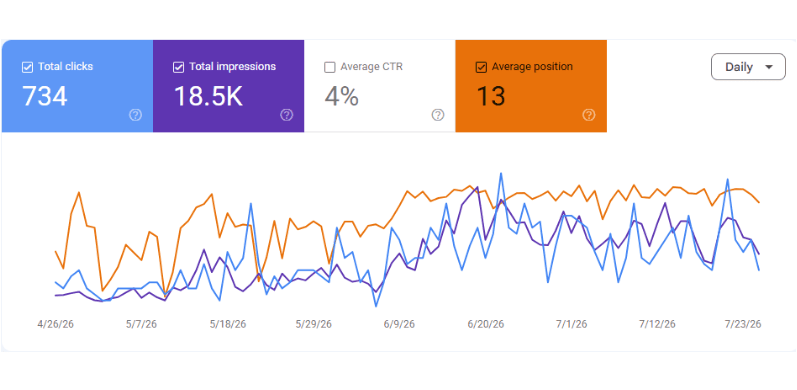Enable the Average CTR checkbox

(329, 67)
